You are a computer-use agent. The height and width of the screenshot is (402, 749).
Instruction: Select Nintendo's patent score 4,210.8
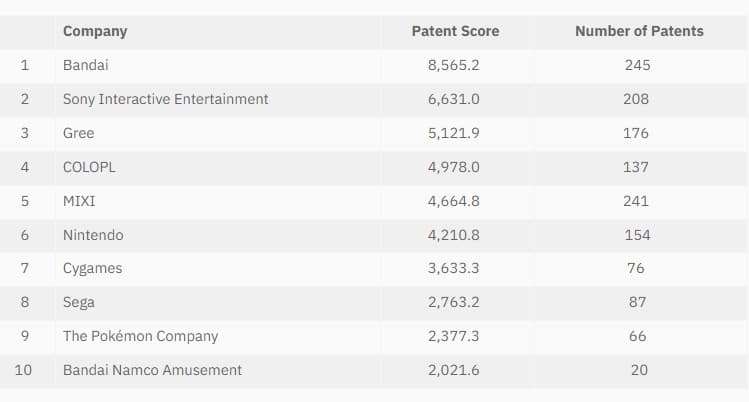click(454, 235)
